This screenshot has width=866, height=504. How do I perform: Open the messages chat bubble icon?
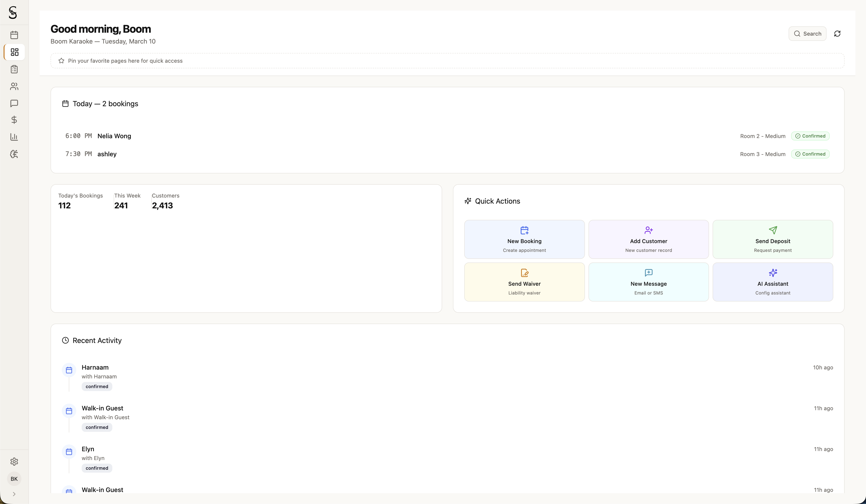pos(14,103)
